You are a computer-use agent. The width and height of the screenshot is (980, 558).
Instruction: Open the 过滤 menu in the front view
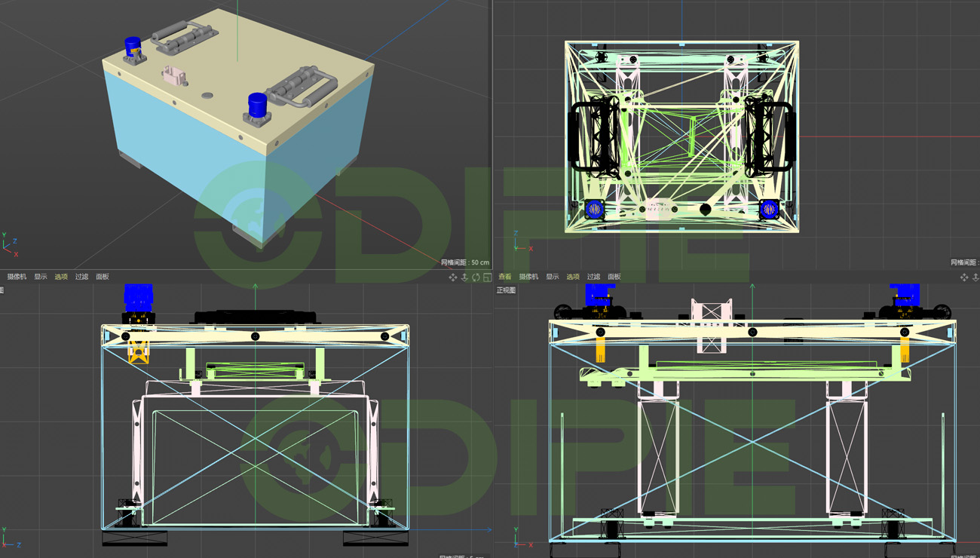coord(594,277)
